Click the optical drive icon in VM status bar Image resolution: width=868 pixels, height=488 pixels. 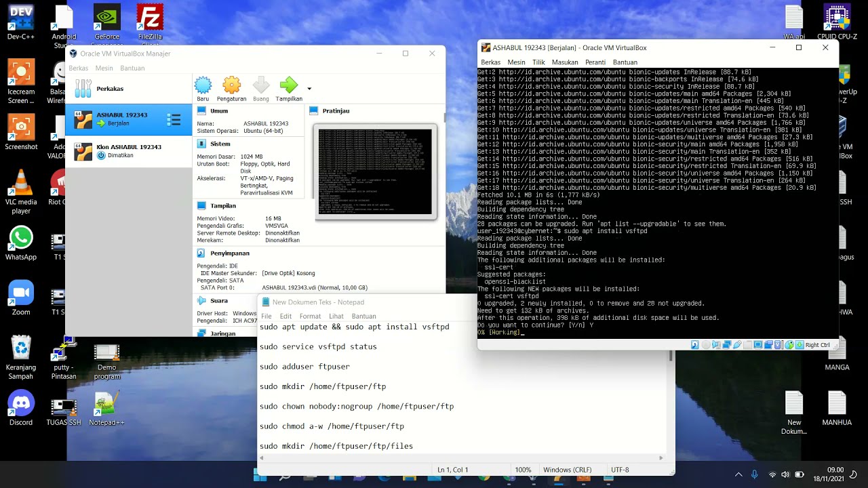(706, 345)
